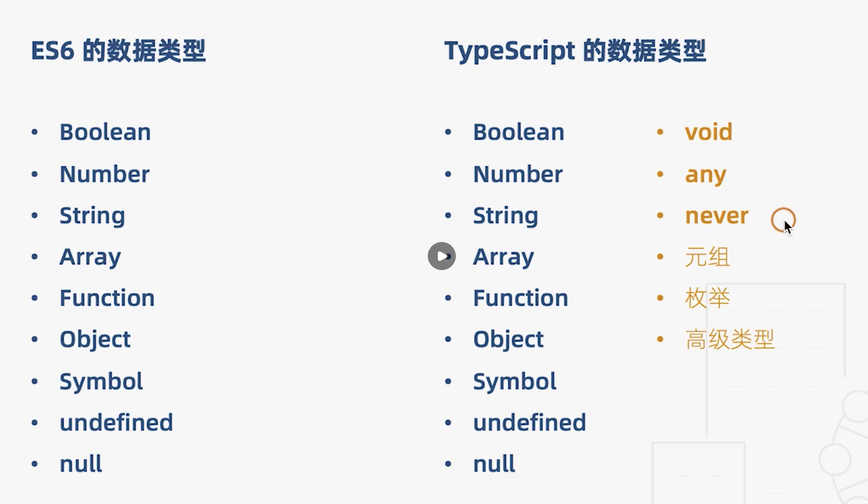The image size is (868, 504).
Task: Click the orange 'never' type
Action: [x=717, y=216]
